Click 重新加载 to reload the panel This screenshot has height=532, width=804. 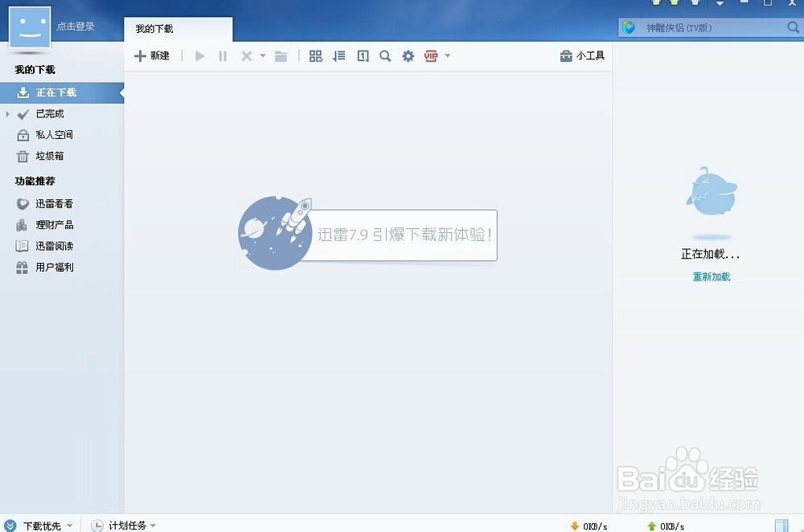pyautogui.click(x=710, y=276)
